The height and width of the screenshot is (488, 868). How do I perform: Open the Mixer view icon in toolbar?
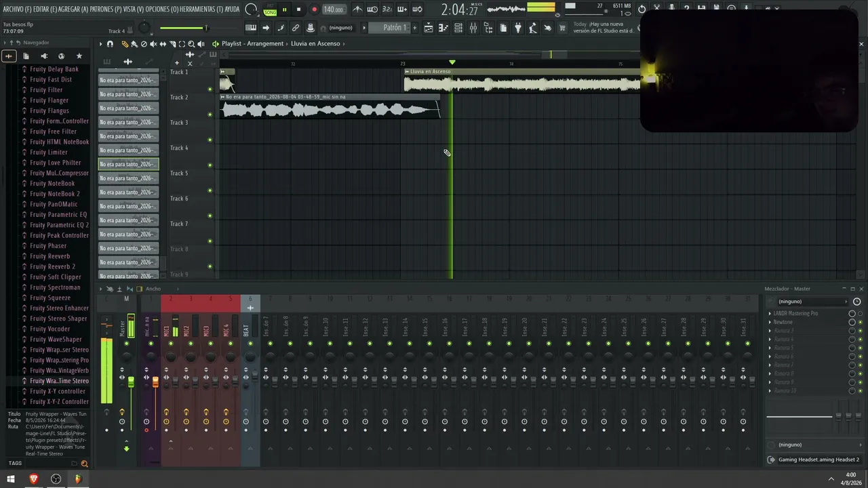click(473, 28)
